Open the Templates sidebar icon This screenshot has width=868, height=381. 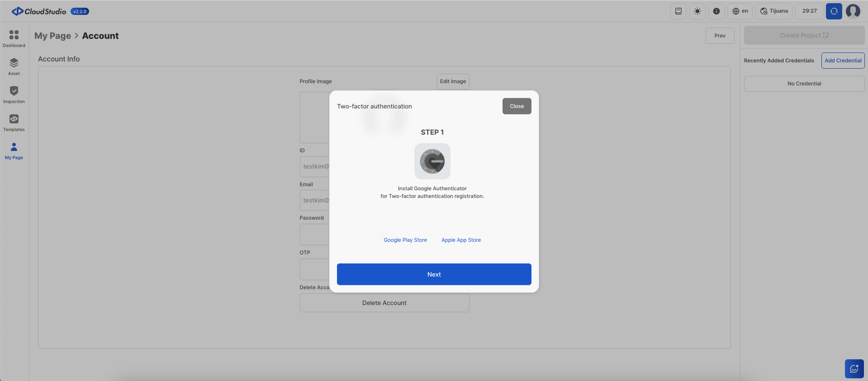pos(14,119)
